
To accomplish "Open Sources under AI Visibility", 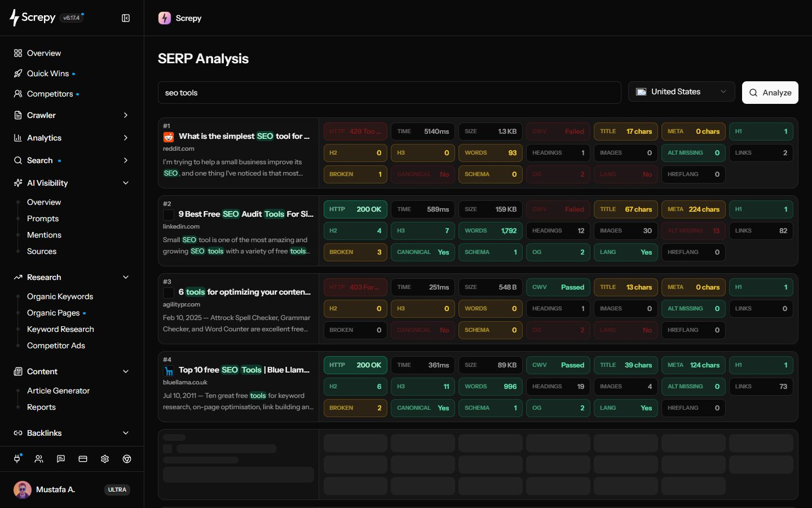I will [x=42, y=251].
